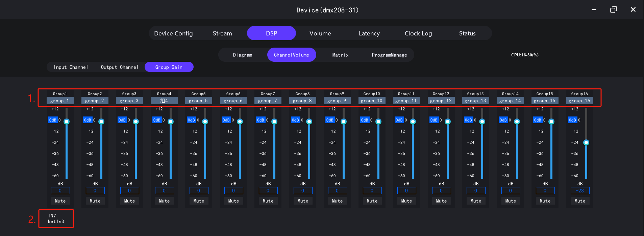Reset Group16 fader via 0dB button
Viewport: 644px width, 236px height.
(x=572, y=120)
